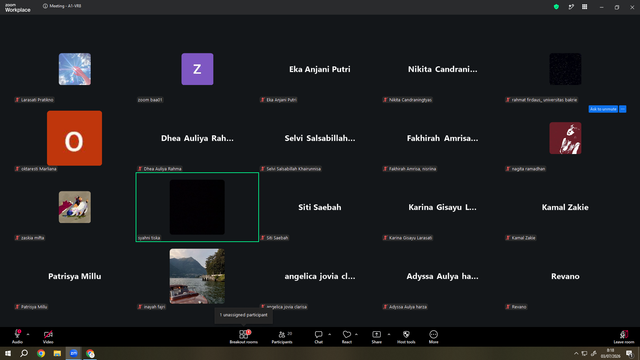
Task: Click the icon right of the green shield
Action: 571,7
